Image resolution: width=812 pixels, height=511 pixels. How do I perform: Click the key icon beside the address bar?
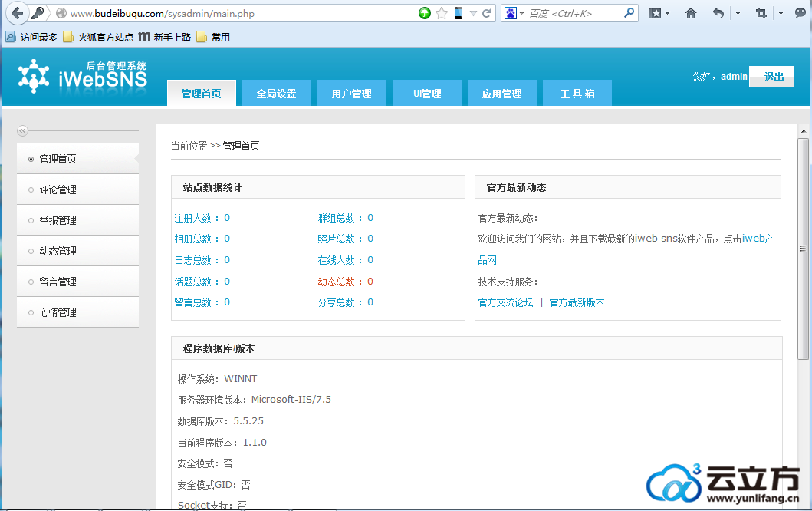point(38,13)
